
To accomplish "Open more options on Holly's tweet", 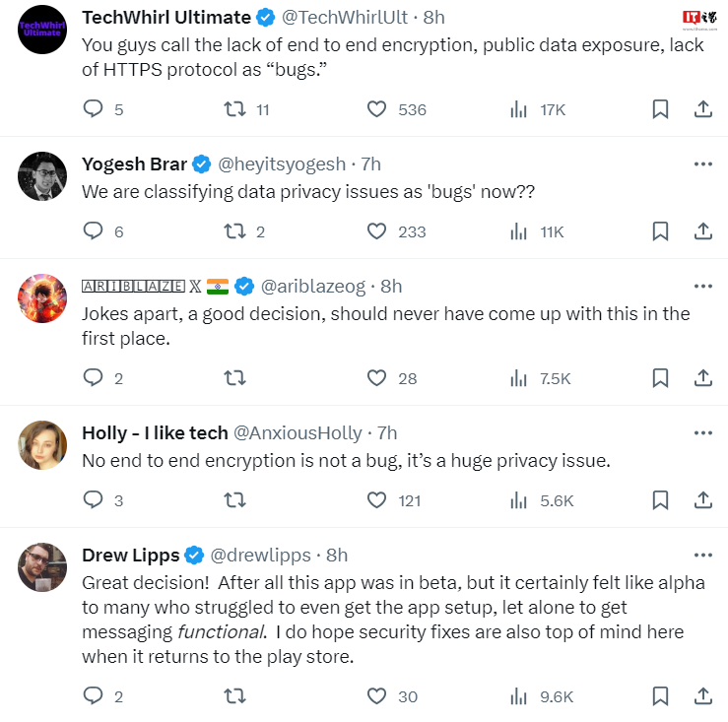I will pyautogui.click(x=702, y=432).
